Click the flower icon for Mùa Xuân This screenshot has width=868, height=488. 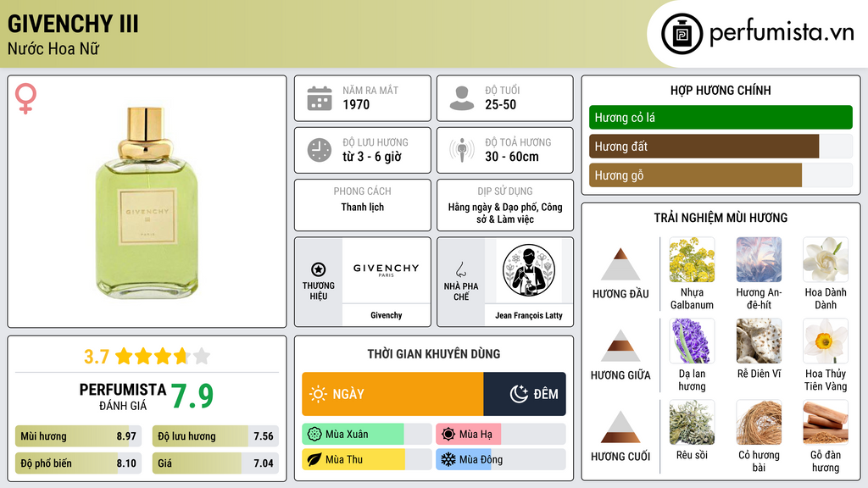coord(314,435)
